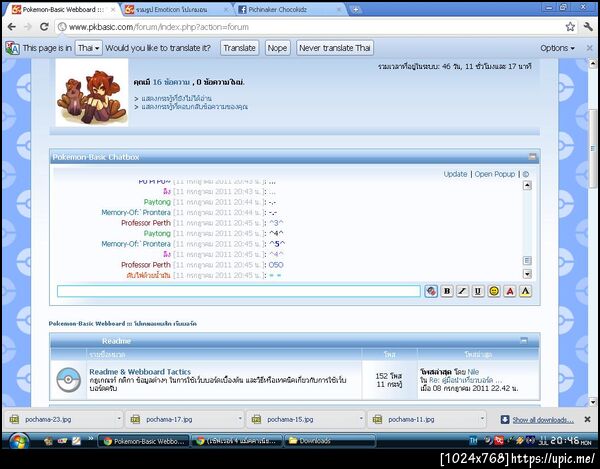600x469 pixels.
Task: Click Professor Perth name beside ^3^ message
Action: point(146,223)
